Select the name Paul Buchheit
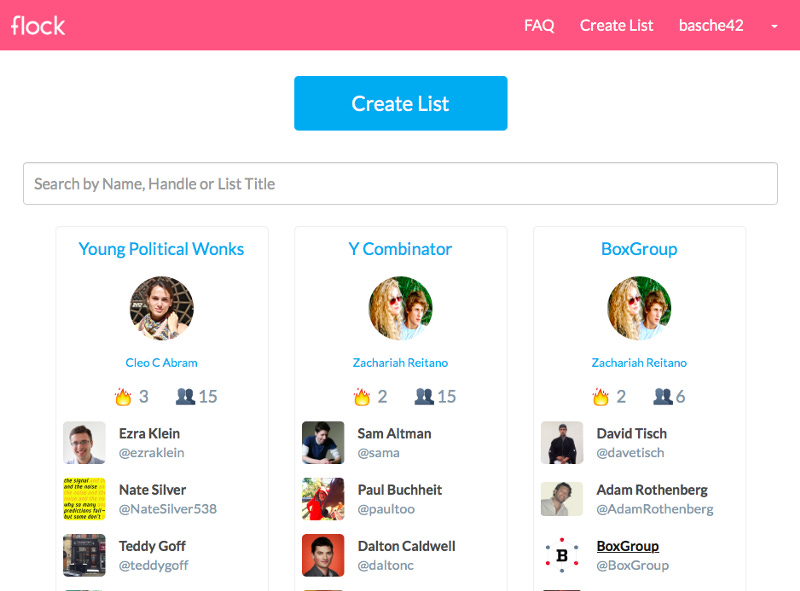Image resolution: width=800 pixels, height=591 pixels. point(400,490)
